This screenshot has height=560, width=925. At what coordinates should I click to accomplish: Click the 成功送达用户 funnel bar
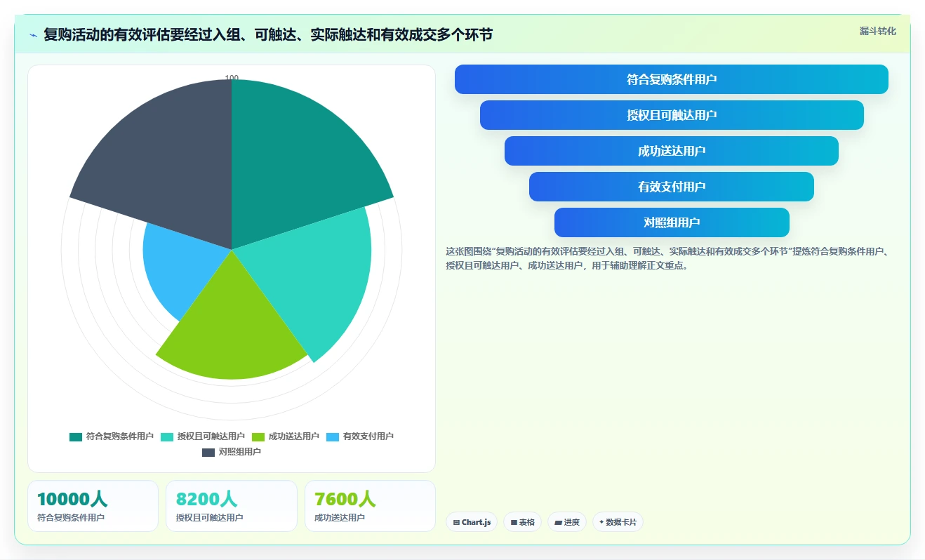[672, 151]
